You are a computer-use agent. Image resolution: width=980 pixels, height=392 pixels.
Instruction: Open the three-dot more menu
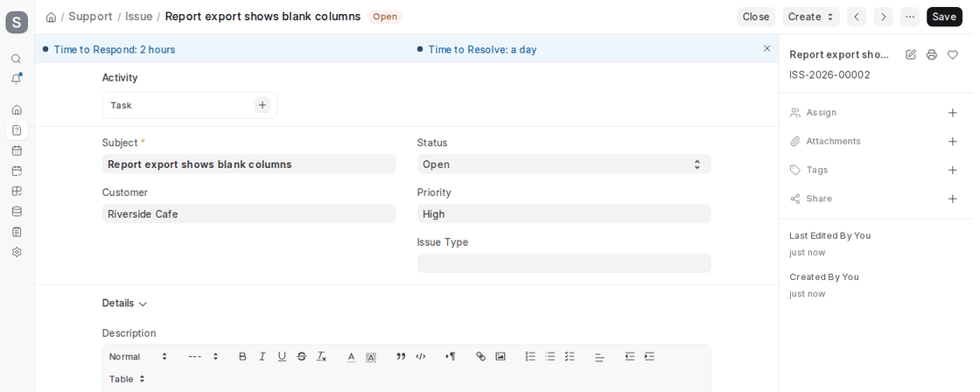[910, 17]
